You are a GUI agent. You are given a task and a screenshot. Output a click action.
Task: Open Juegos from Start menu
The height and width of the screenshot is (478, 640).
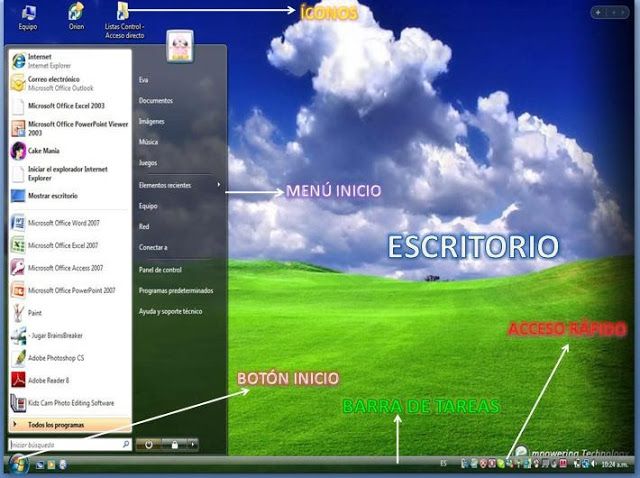pyautogui.click(x=148, y=163)
